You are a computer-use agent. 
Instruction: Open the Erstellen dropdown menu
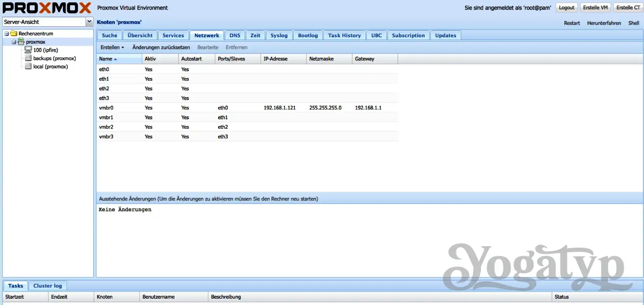click(x=112, y=47)
